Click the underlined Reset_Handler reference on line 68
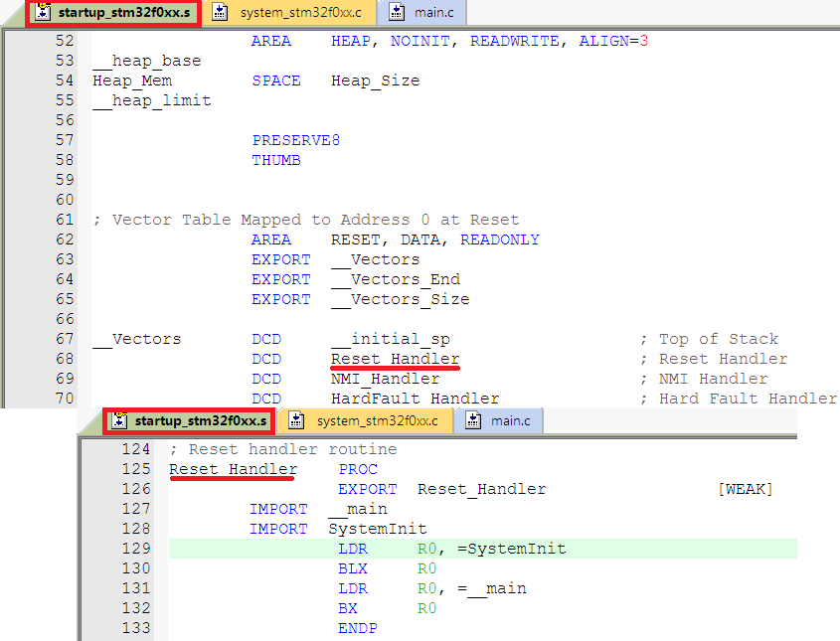Screen dimensions: 840x641 395,358
